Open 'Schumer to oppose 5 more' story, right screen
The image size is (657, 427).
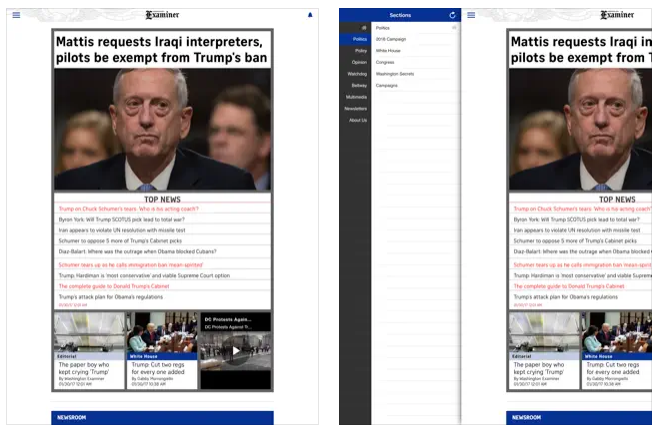[x=575, y=241]
